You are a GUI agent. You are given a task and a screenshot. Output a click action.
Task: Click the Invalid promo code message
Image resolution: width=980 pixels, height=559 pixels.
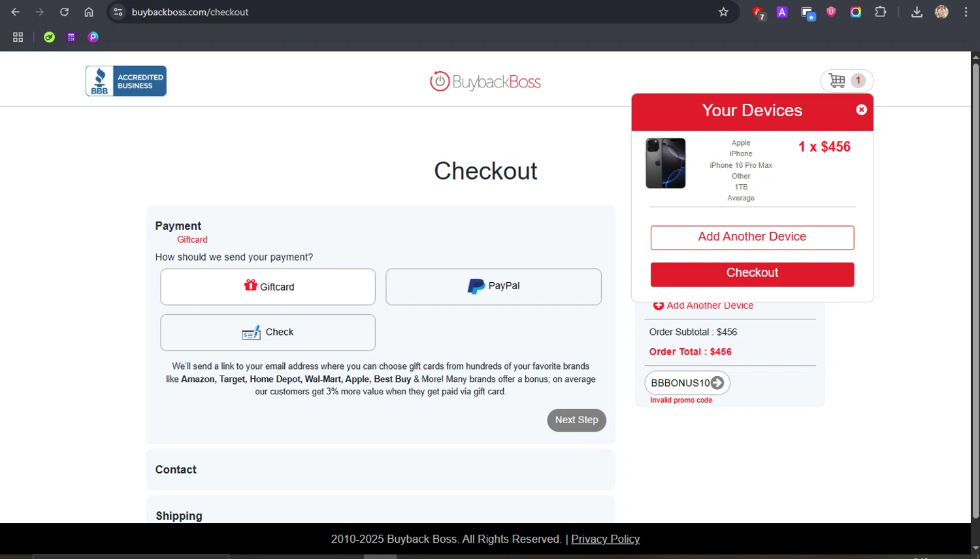click(x=681, y=400)
